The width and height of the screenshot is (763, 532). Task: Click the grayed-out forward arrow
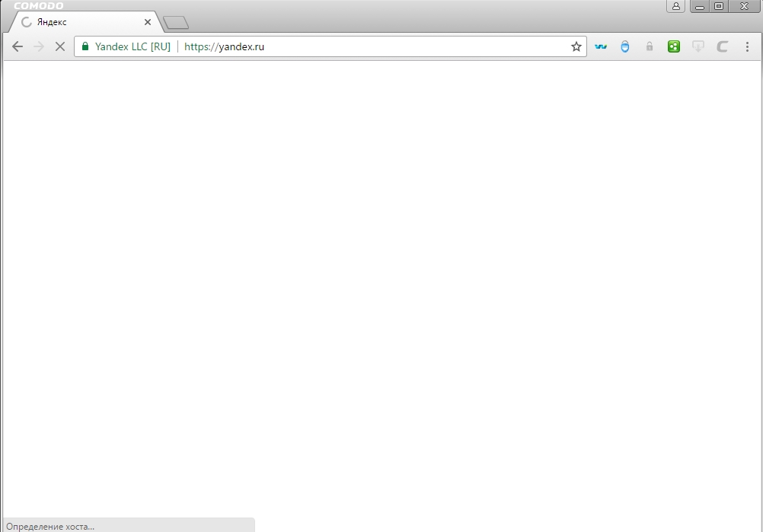[x=39, y=46]
